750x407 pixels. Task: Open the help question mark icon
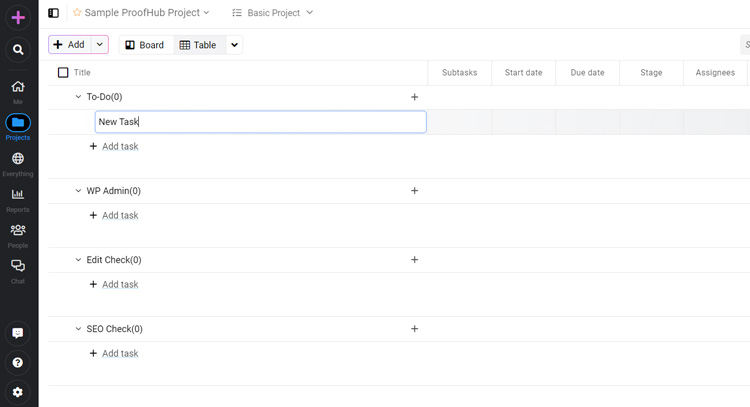point(18,362)
